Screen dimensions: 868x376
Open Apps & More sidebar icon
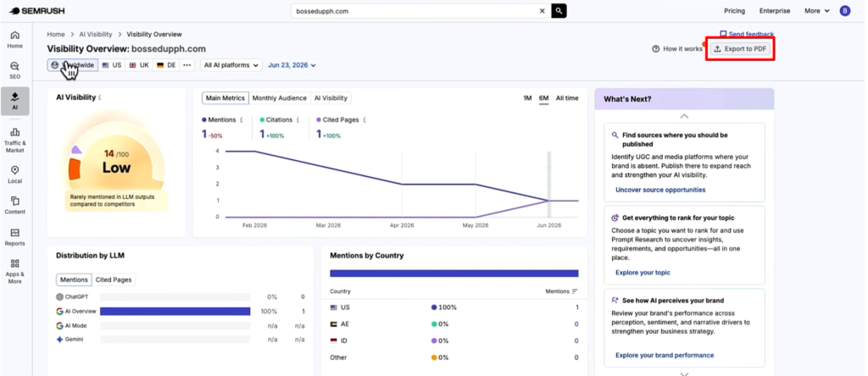pyautogui.click(x=15, y=272)
